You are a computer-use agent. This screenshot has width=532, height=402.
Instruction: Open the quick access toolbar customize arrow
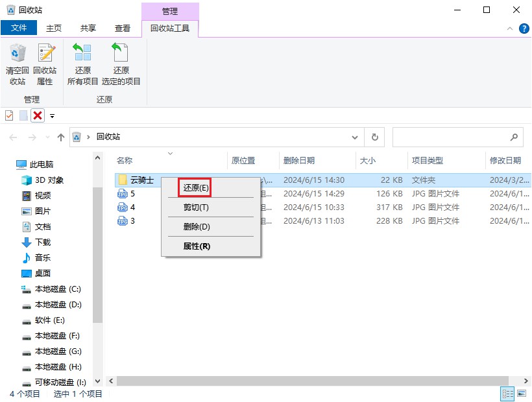pos(53,116)
